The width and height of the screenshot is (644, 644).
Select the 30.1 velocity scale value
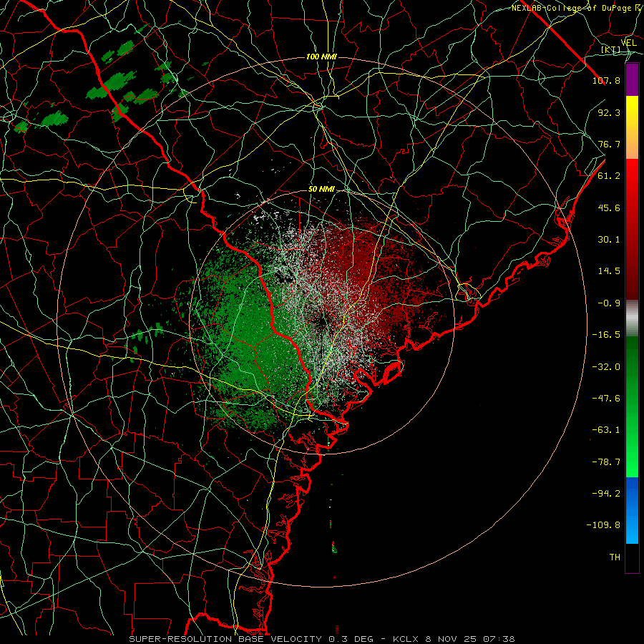pyautogui.click(x=609, y=240)
